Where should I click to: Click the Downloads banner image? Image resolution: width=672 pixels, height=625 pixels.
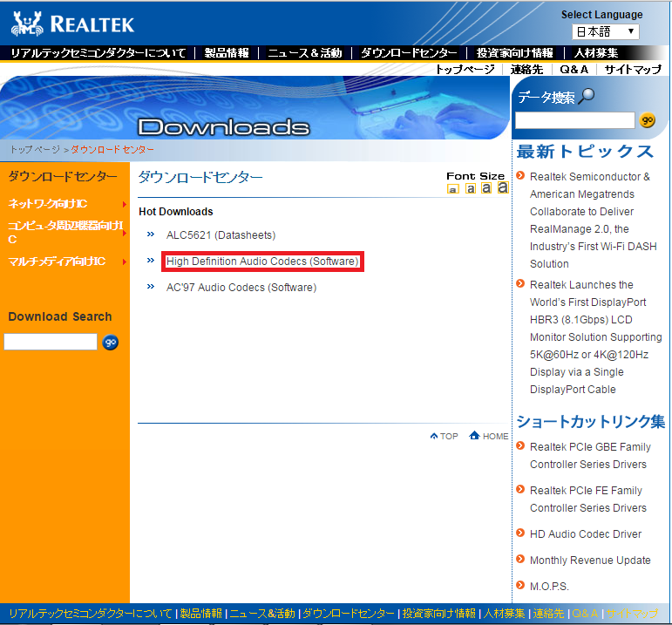click(x=255, y=107)
